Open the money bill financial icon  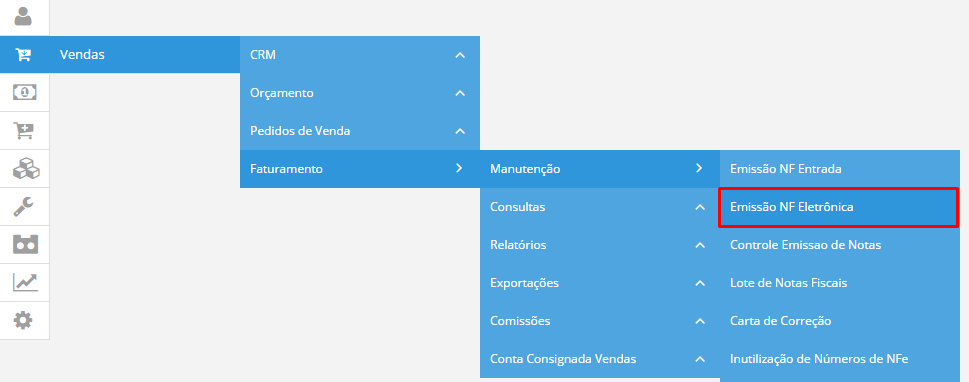coord(25,92)
